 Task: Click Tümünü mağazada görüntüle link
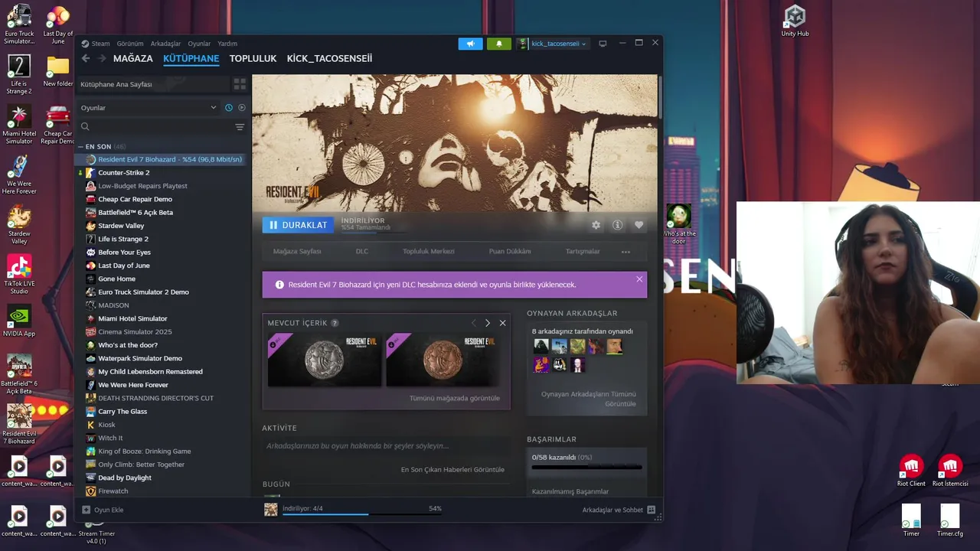click(x=454, y=398)
